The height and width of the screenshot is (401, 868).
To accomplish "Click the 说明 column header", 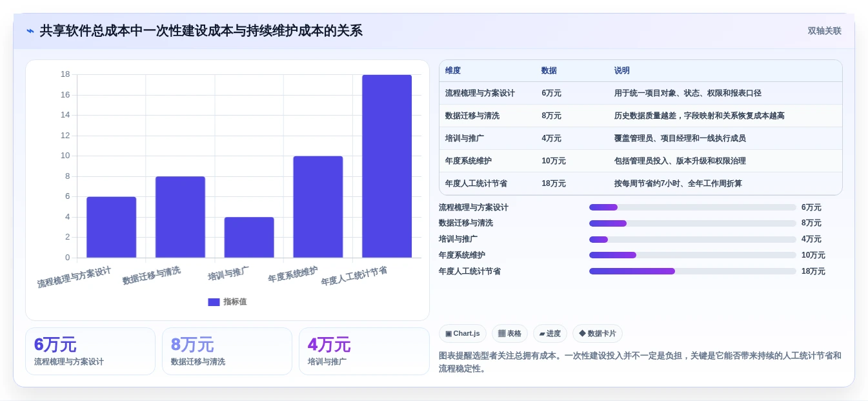I will coord(622,71).
